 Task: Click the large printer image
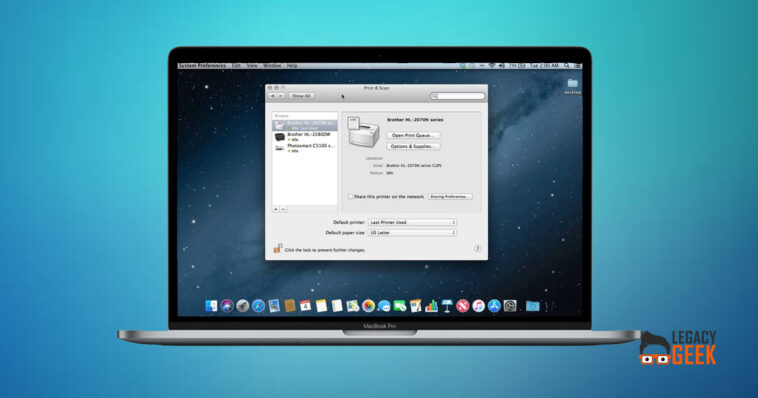364,132
